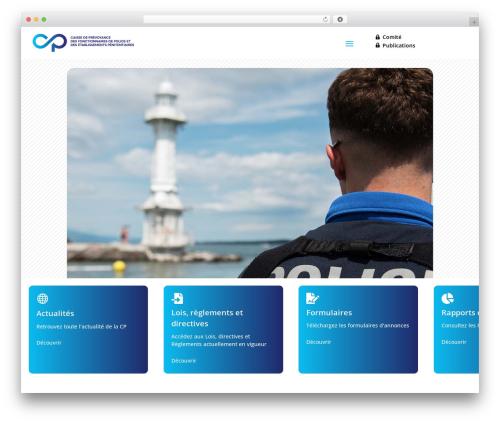Open a new browser tab with plus button
The width and height of the screenshot is (500, 423).
pyautogui.click(x=474, y=22)
